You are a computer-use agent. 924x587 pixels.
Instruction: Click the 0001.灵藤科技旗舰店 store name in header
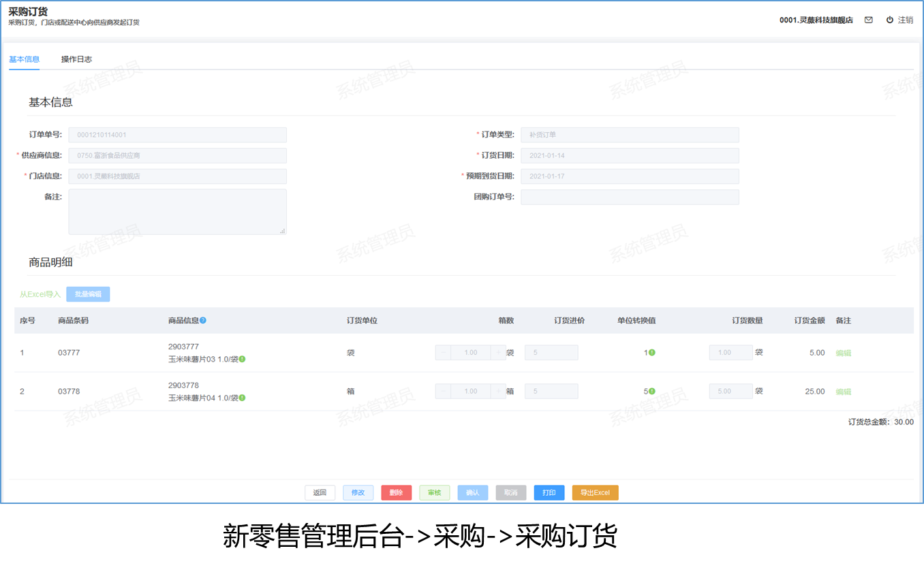coord(816,20)
